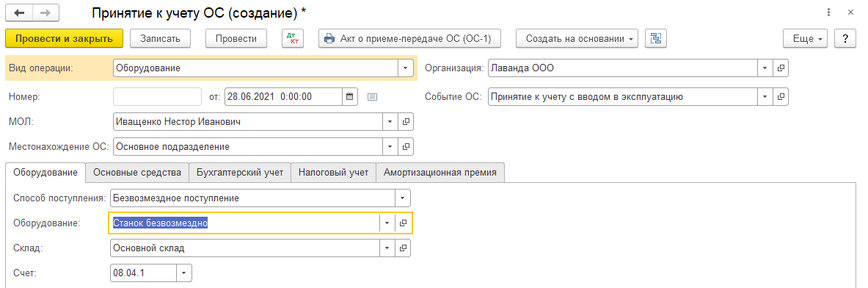Viewport: 868px width, 288px height.
Task: Click the date field 28.06.2021
Action: [x=283, y=96]
